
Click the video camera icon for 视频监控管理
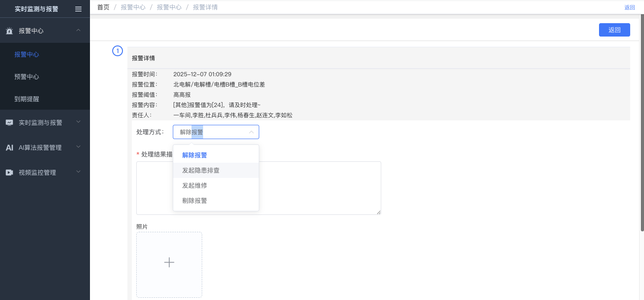coord(9,173)
